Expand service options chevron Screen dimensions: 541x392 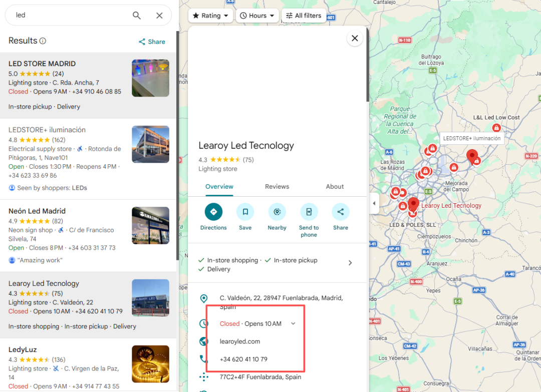[350, 263]
